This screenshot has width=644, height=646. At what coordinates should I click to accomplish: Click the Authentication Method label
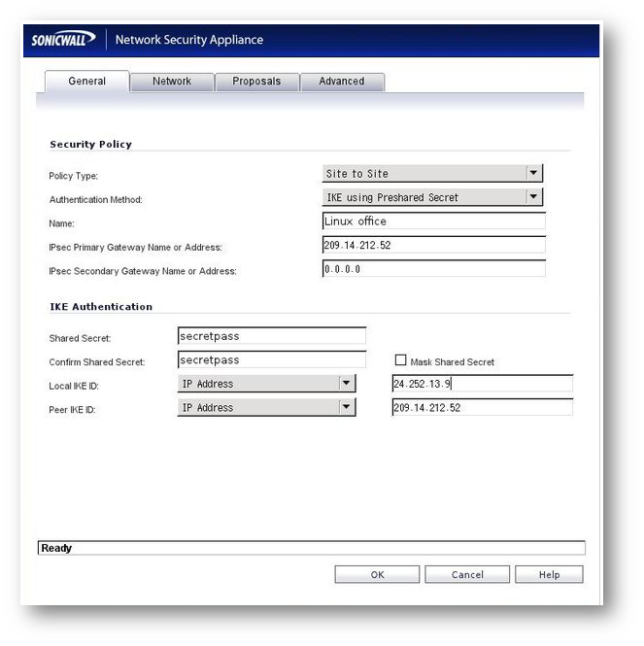(95, 200)
